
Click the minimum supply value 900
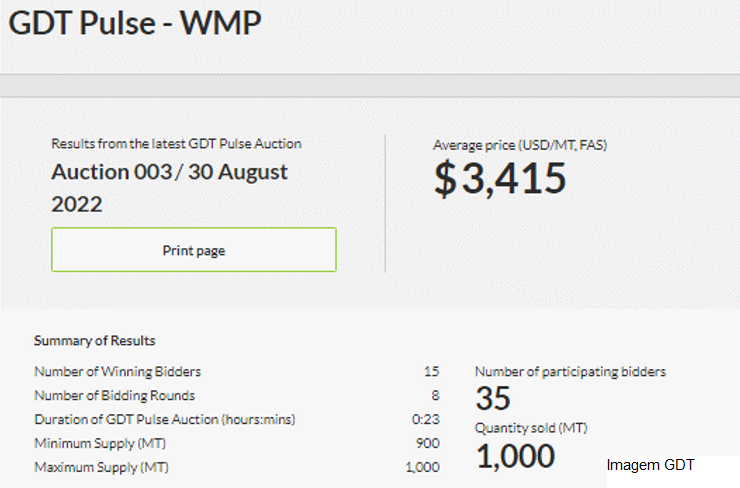(428, 443)
